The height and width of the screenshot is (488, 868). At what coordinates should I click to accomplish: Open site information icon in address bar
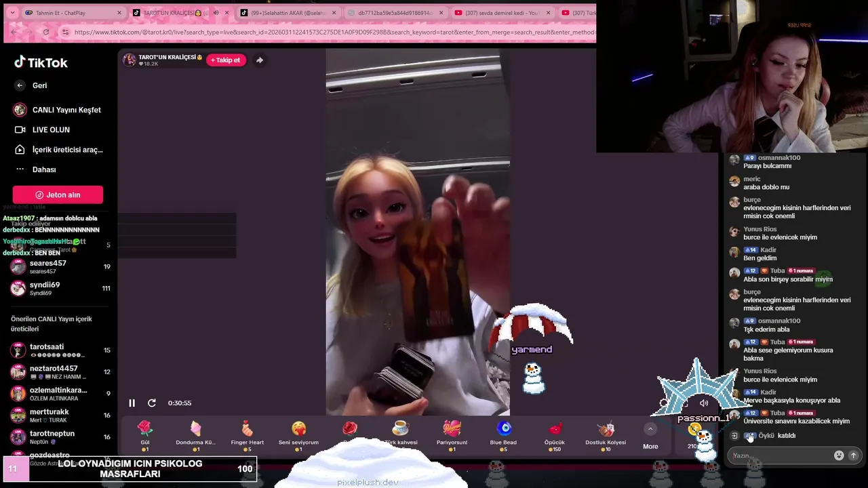[x=65, y=32]
